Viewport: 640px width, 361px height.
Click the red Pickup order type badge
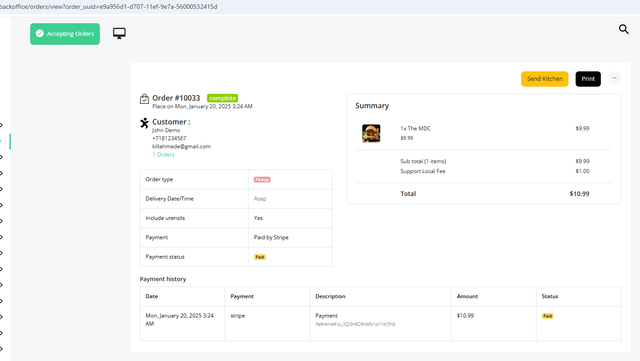click(x=262, y=180)
